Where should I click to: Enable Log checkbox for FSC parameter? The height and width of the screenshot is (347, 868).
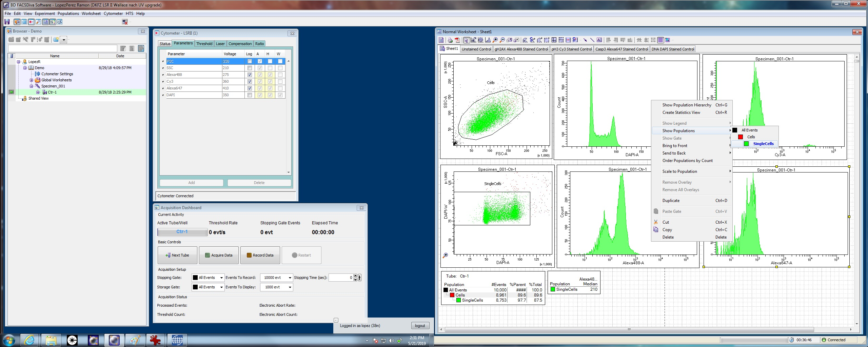[250, 61]
